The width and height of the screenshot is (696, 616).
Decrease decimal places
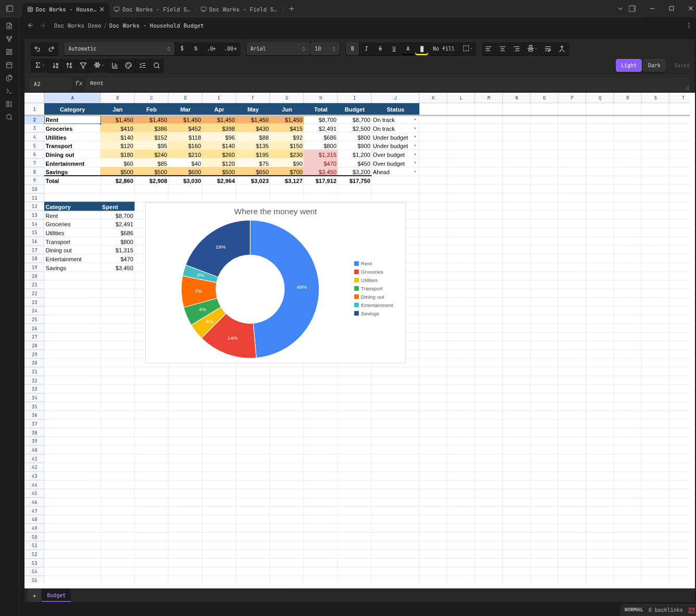point(212,49)
